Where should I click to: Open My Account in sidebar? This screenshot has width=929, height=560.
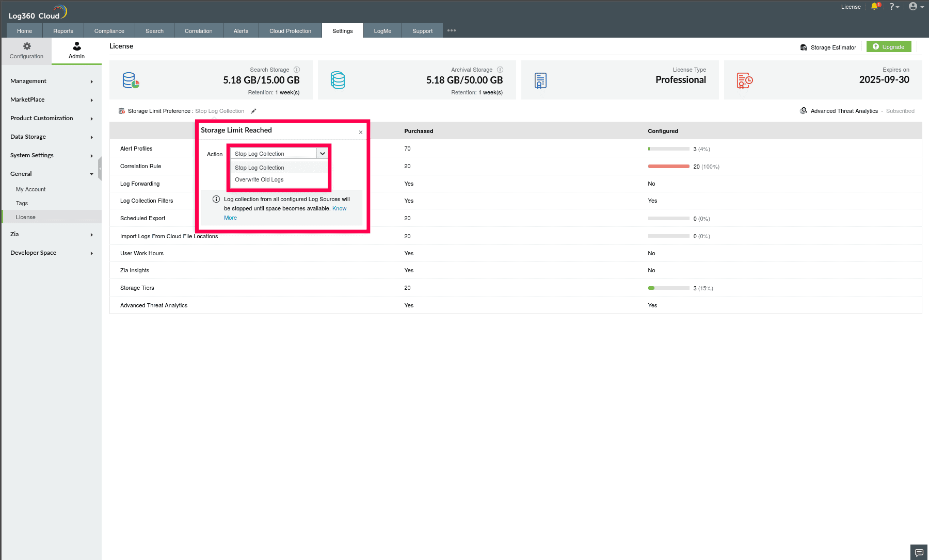click(x=31, y=189)
